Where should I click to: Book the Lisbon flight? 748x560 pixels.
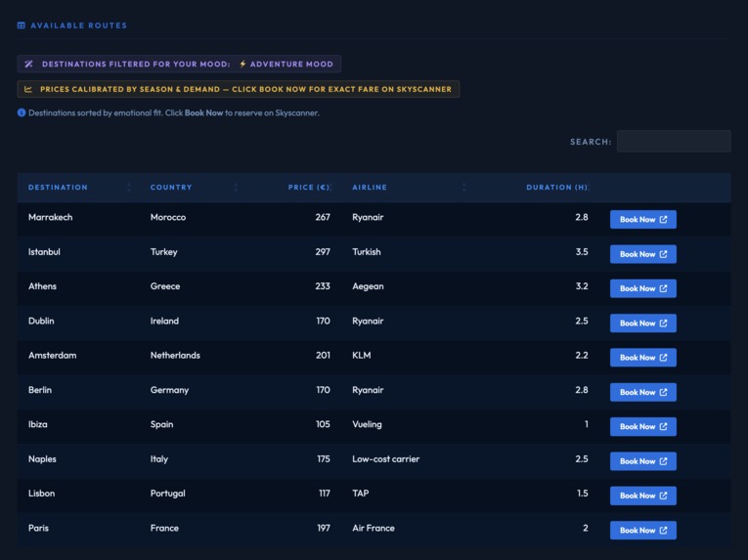643,495
